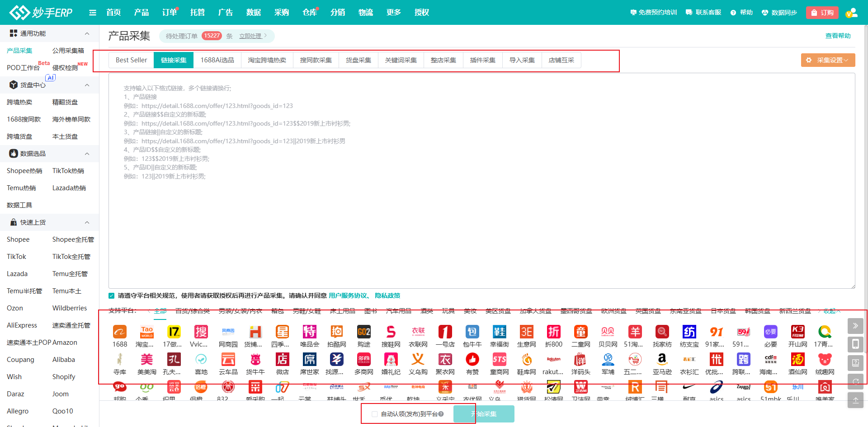Open the 用户服务协议 link
This screenshot has height=427, width=868.
(348, 296)
